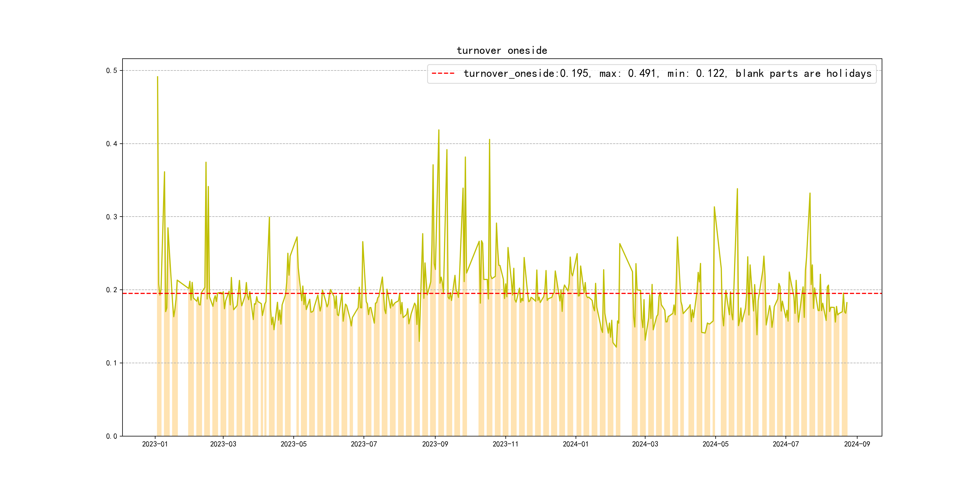Click the 2023-05 x-axis label

pos(293,444)
